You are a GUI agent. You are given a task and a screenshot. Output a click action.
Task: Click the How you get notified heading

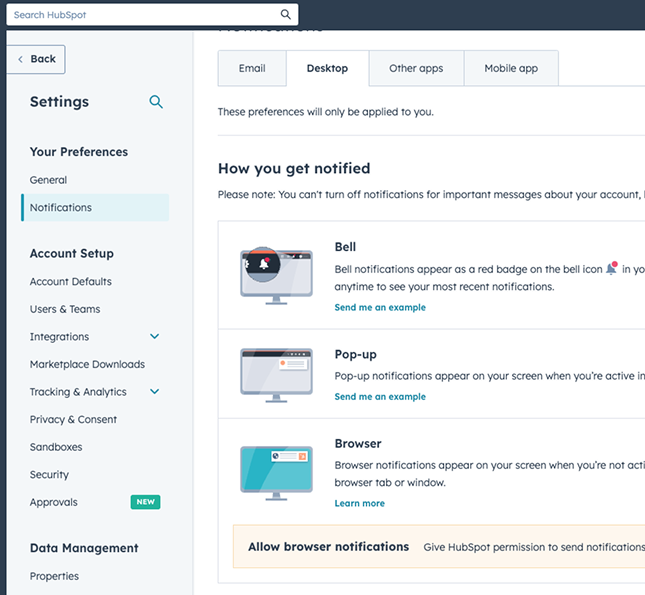294,168
